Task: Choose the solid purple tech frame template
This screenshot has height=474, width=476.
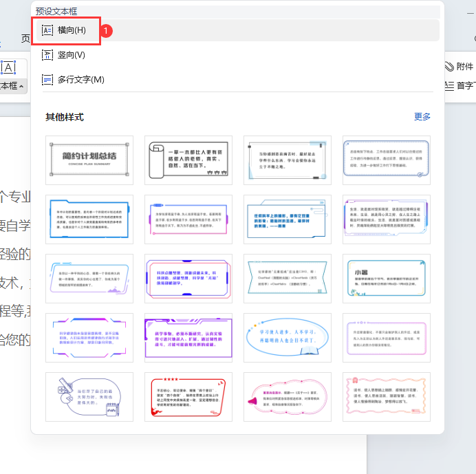Action: pyautogui.click(x=188, y=338)
